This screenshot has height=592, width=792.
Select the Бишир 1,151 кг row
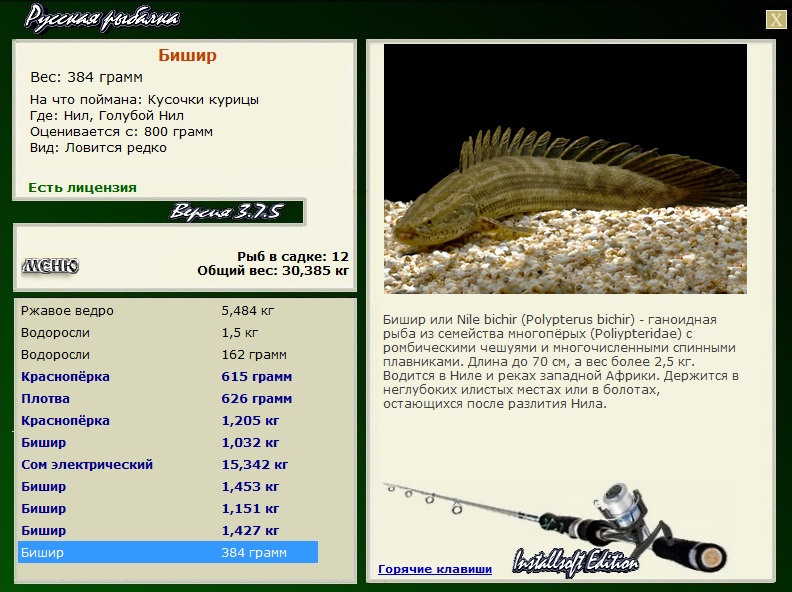(x=168, y=509)
